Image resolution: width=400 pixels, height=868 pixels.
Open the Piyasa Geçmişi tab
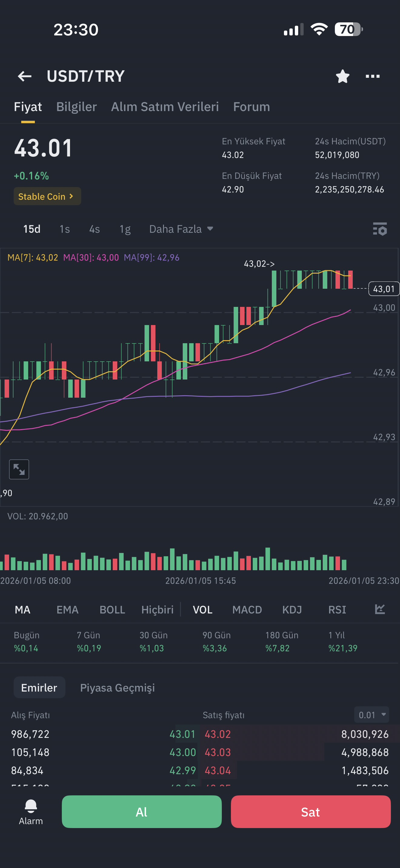coord(117,687)
